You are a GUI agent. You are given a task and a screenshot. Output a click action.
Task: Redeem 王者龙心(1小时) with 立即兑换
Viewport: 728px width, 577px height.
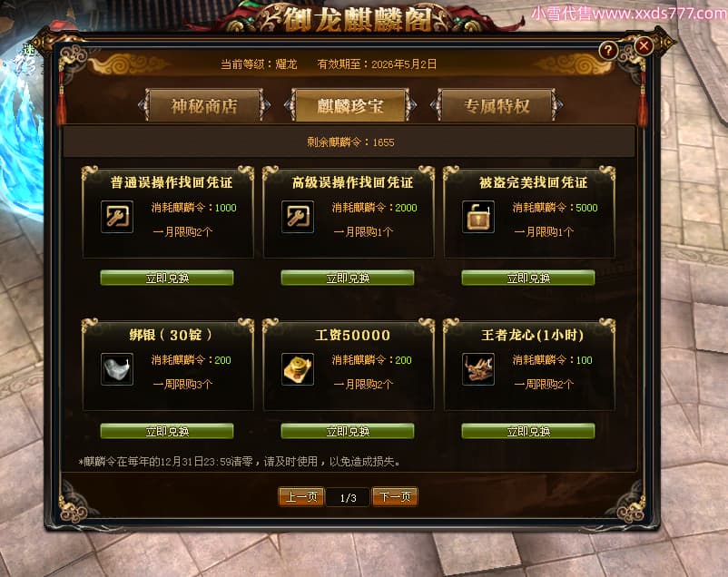[528, 431]
